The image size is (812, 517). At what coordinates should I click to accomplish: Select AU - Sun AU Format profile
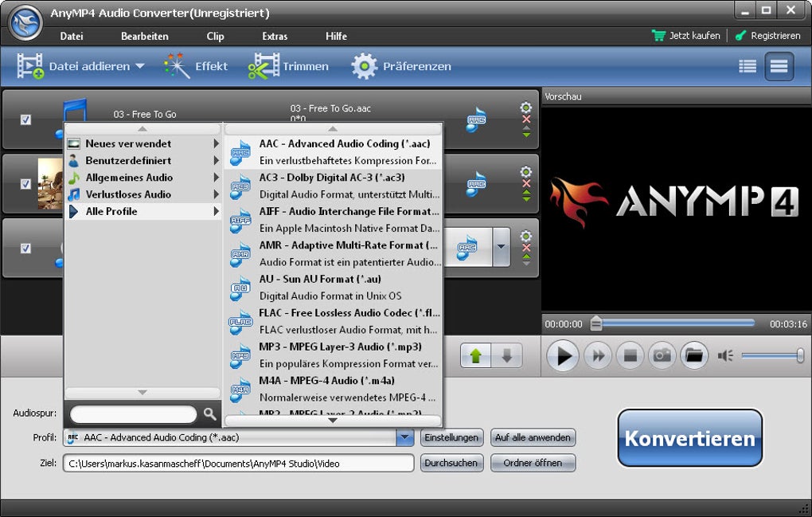tap(334, 287)
